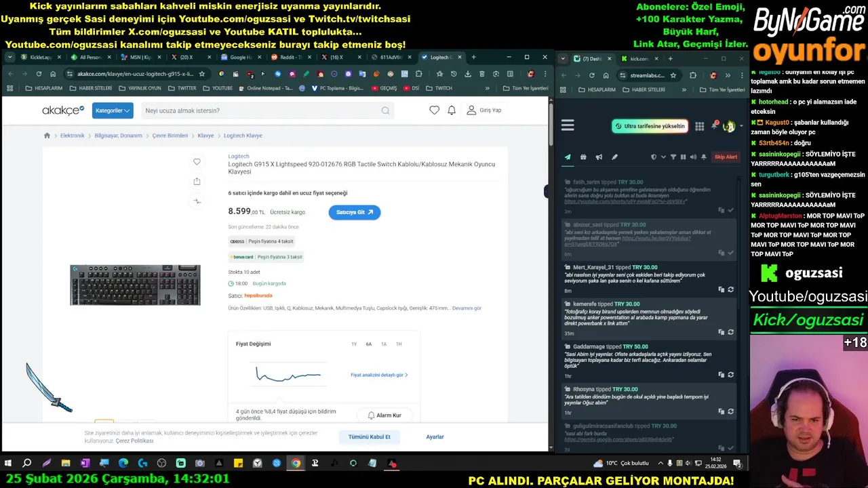Reload the akakce.com page
The image size is (868, 488).
39,74
